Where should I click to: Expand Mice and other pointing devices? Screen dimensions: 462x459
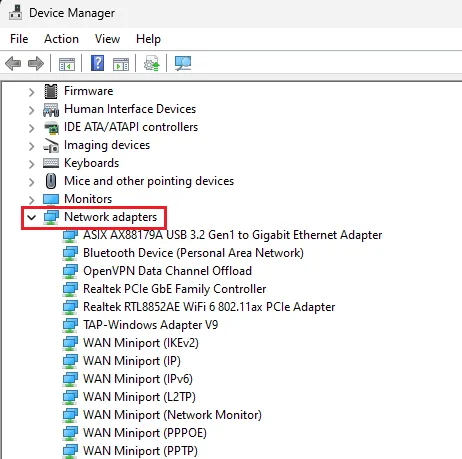tap(32, 182)
